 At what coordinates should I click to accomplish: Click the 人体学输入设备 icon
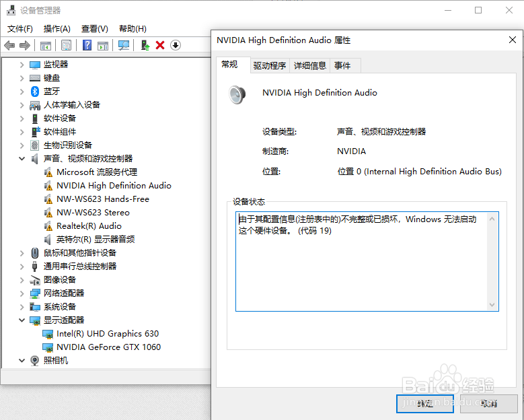pos(35,105)
